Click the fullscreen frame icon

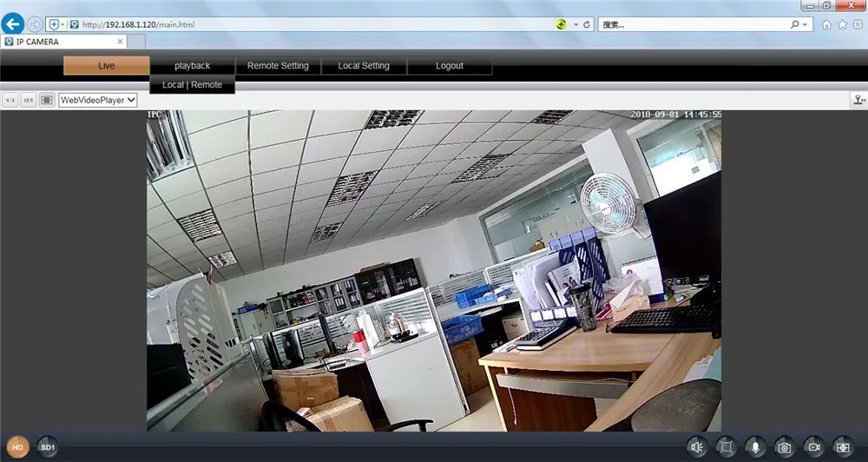coord(727,447)
